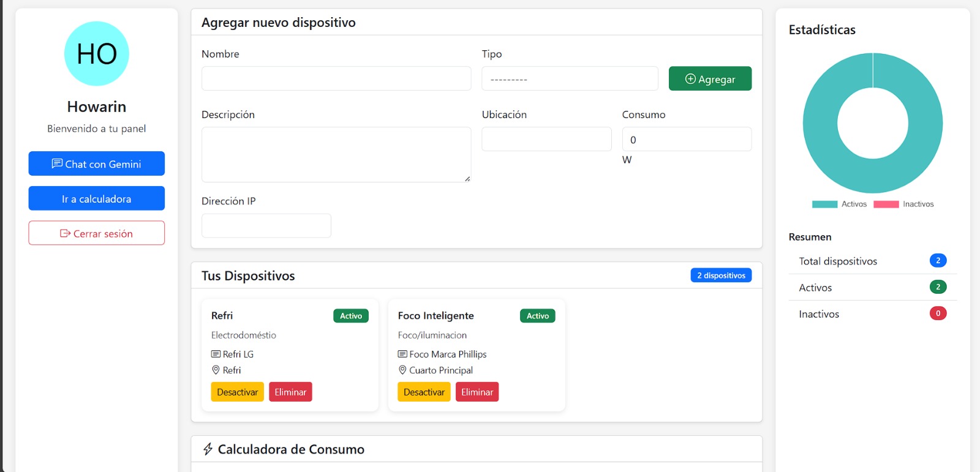Delete the Refri device
This screenshot has width=980, height=472.
290,392
